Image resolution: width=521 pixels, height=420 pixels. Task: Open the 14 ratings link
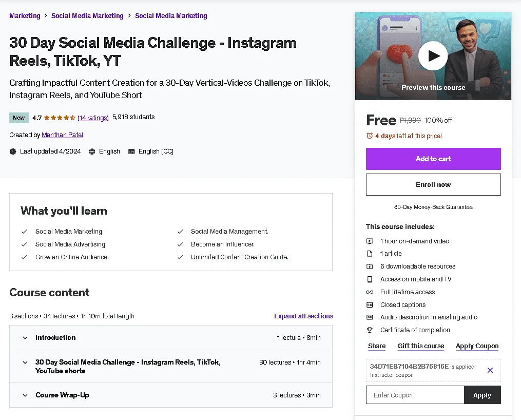point(93,118)
